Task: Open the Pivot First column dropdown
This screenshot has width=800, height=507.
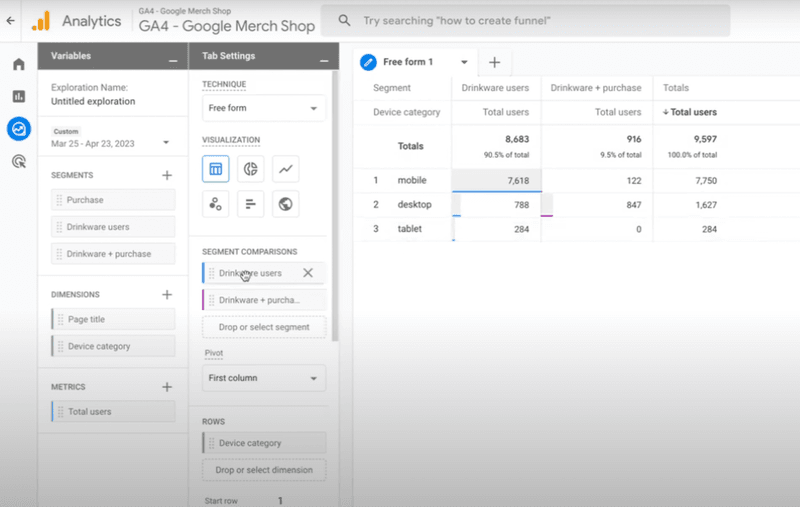Action: pyautogui.click(x=264, y=378)
